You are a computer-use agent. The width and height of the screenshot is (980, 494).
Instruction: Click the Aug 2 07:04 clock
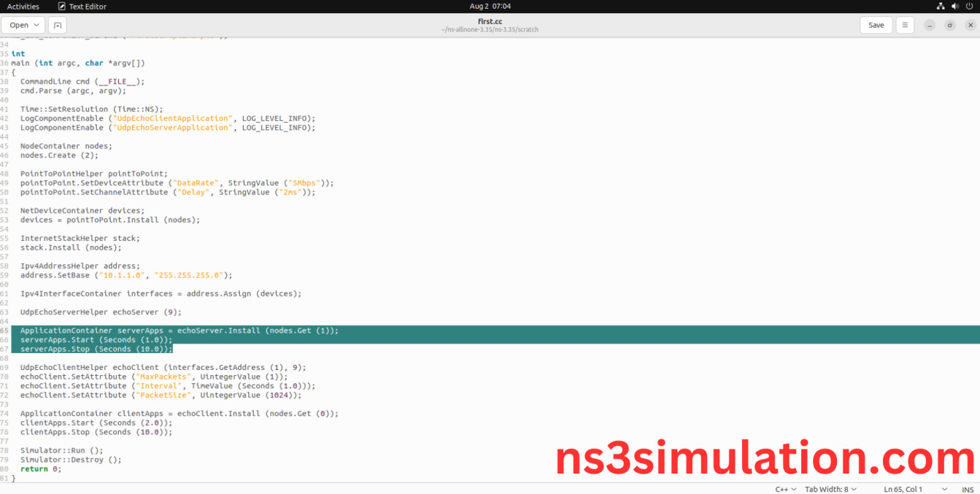pos(490,7)
